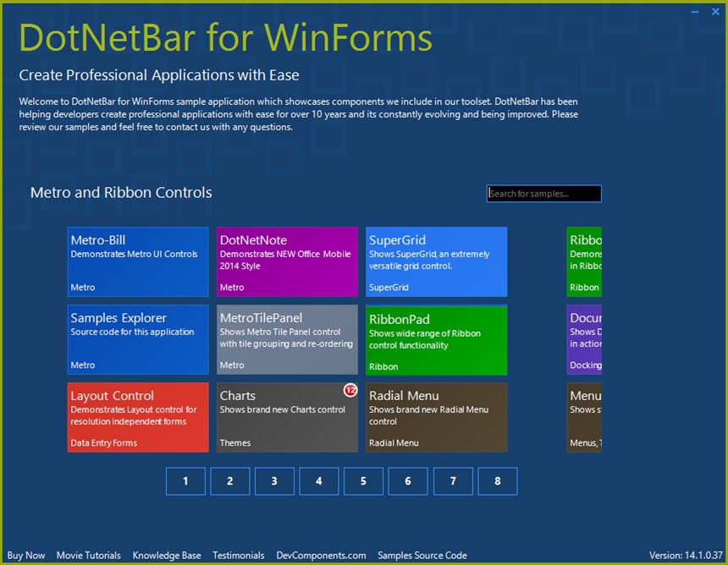
Task: Open the Samples Source Code link
Action: (x=422, y=555)
